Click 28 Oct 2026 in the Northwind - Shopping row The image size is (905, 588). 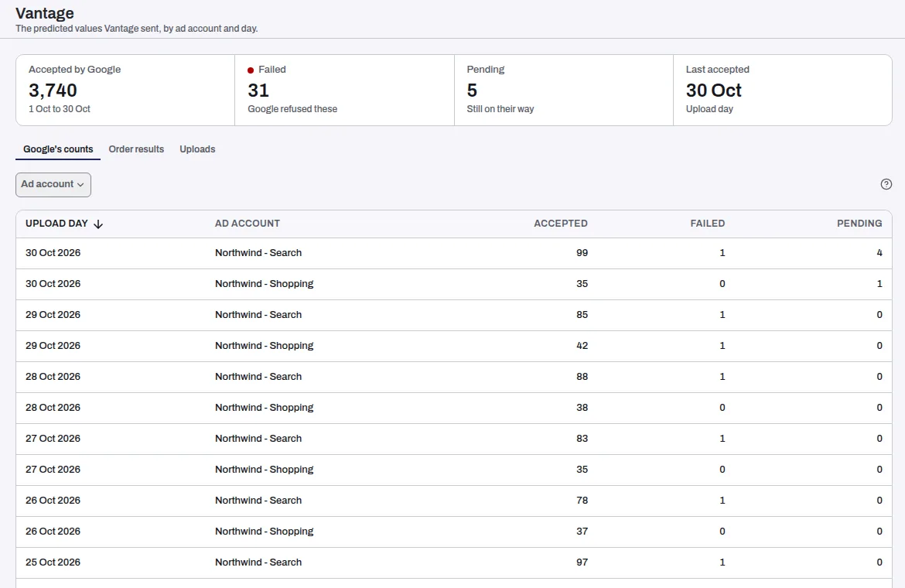pos(53,408)
